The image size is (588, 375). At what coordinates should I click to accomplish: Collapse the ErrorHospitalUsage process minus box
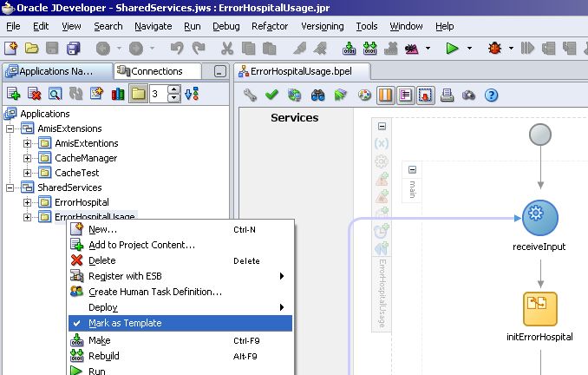(x=381, y=126)
